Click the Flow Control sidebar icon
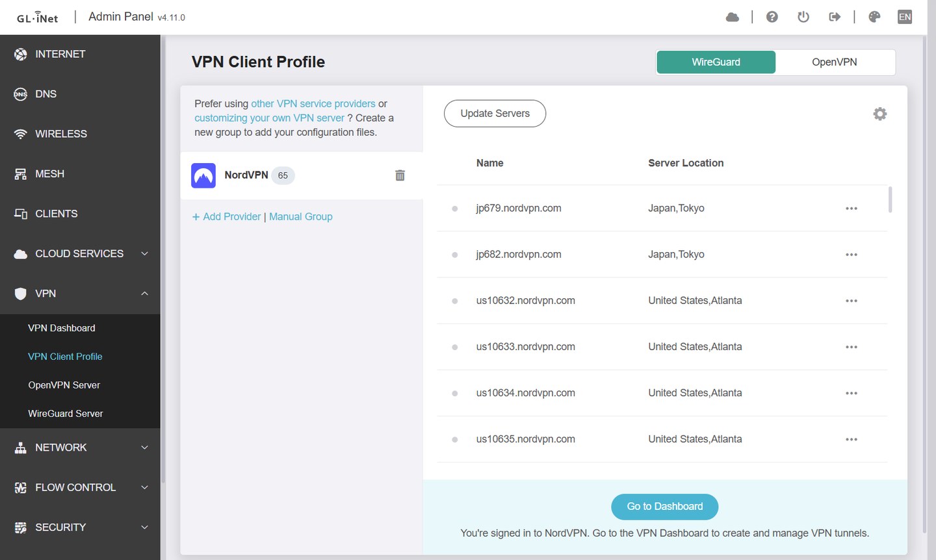The image size is (936, 560). (21, 487)
